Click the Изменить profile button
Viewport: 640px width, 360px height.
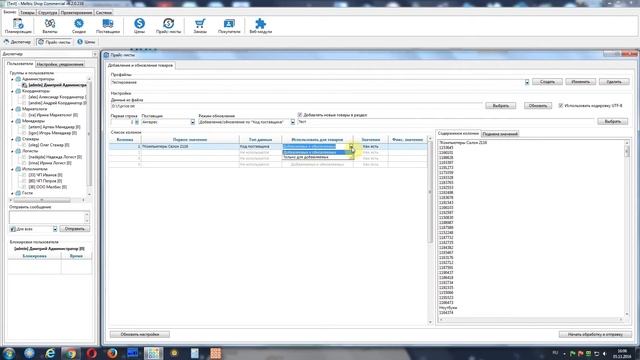[580, 82]
